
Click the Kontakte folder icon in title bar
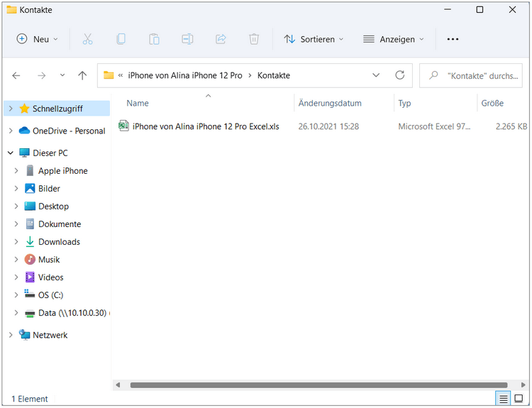11,9
